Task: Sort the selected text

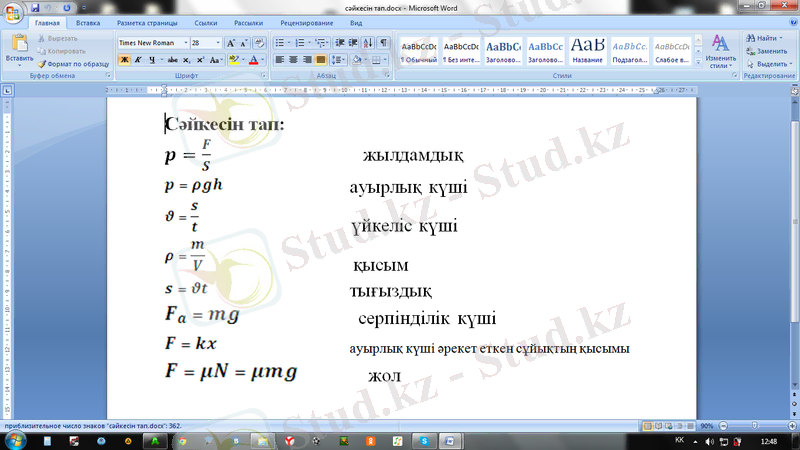Action: pyautogui.click(x=367, y=44)
